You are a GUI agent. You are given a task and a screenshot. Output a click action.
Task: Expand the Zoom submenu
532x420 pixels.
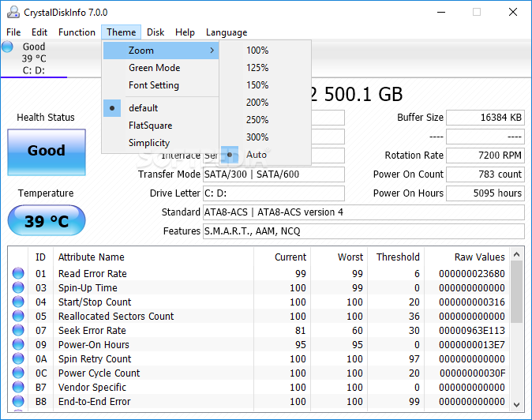click(161, 51)
